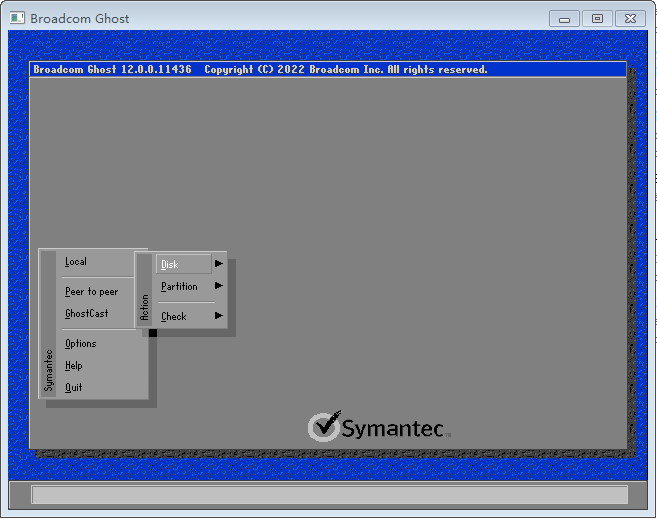Click the vertical Symantec menu label

point(48,369)
